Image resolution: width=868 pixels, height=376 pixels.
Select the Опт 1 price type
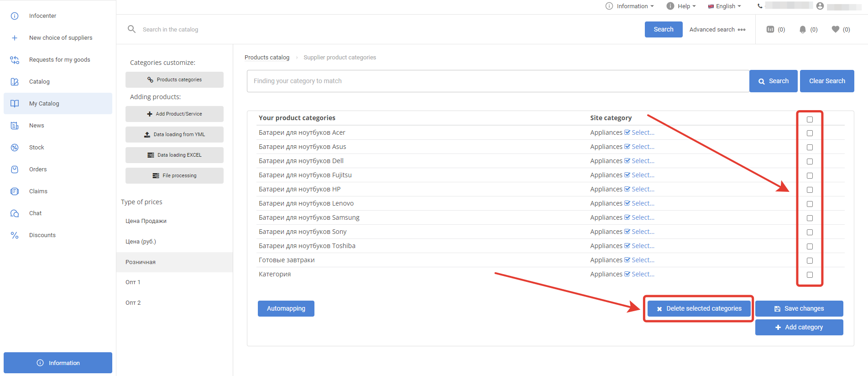pyautogui.click(x=133, y=282)
